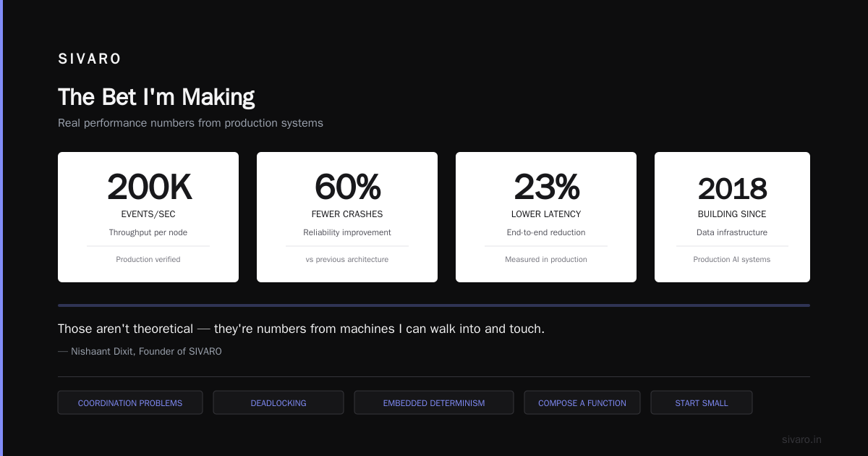
Task: Click the purple divider bar below cards
Action: tap(434, 305)
